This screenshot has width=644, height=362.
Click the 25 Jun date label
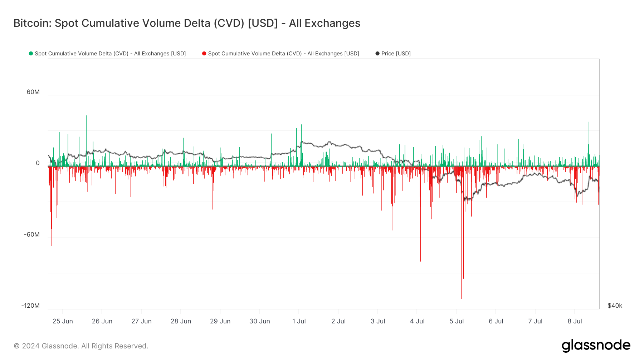pos(63,321)
